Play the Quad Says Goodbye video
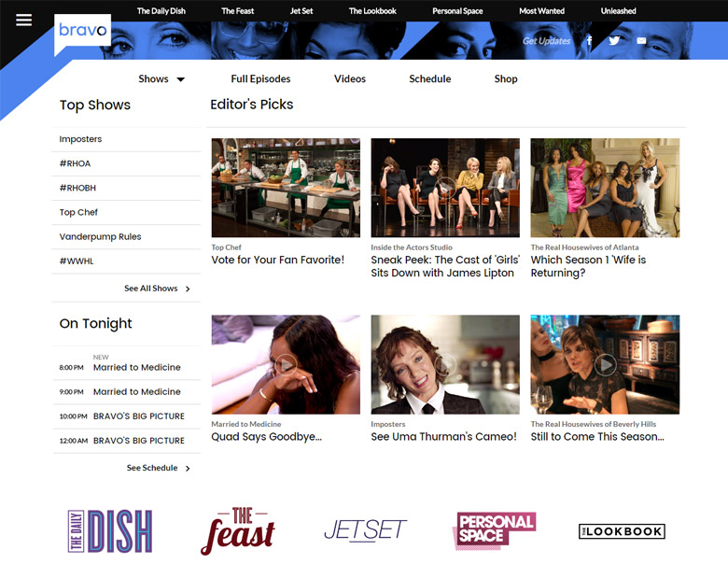 (286, 364)
